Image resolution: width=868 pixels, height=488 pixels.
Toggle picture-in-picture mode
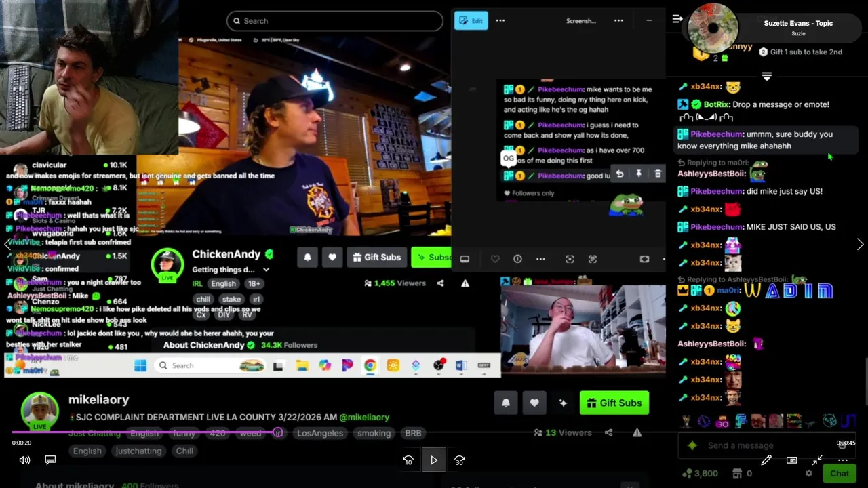tap(791, 460)
